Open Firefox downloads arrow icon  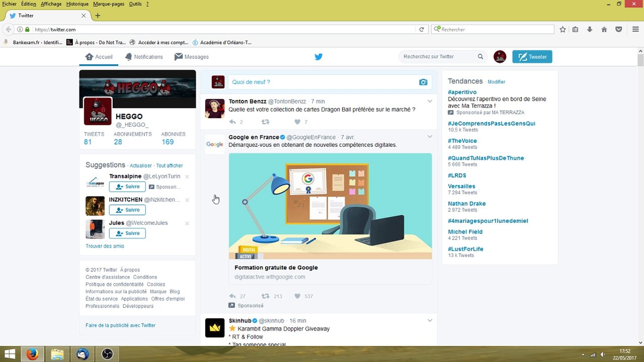pos(590,30)
